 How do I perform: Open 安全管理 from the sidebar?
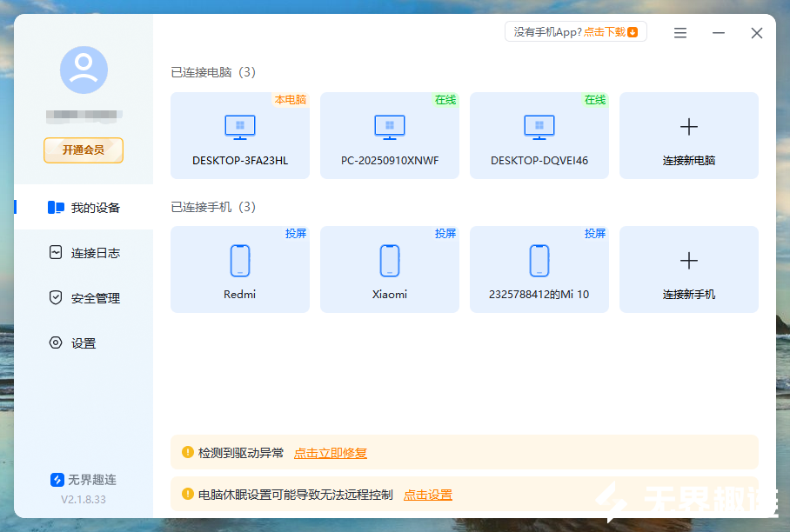click(84, 297)
